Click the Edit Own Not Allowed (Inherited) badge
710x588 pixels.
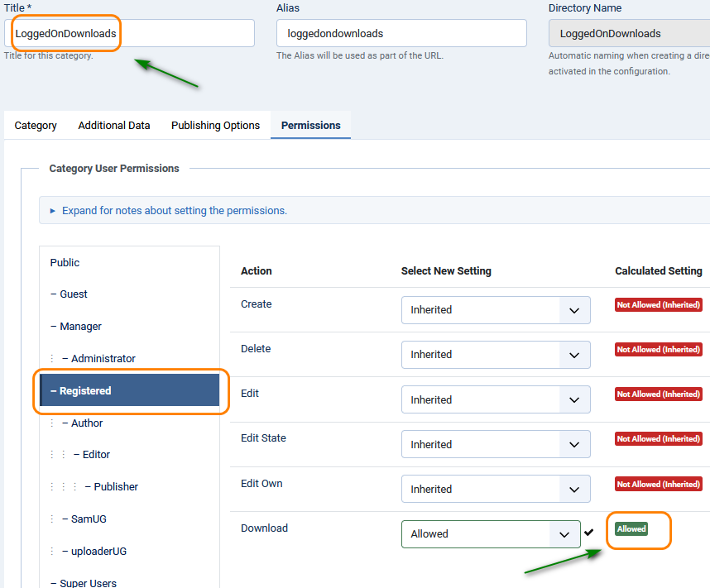click(659, 484)
